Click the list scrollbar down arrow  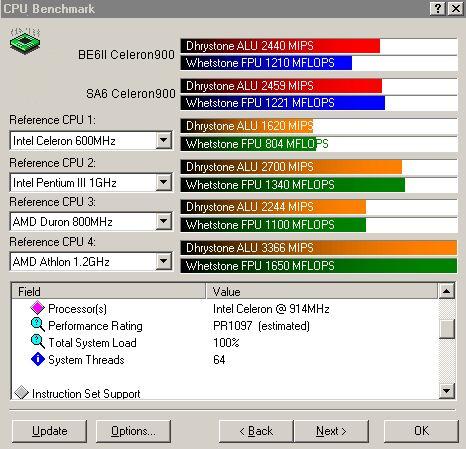pyautogui.click(x=447, y=390)
